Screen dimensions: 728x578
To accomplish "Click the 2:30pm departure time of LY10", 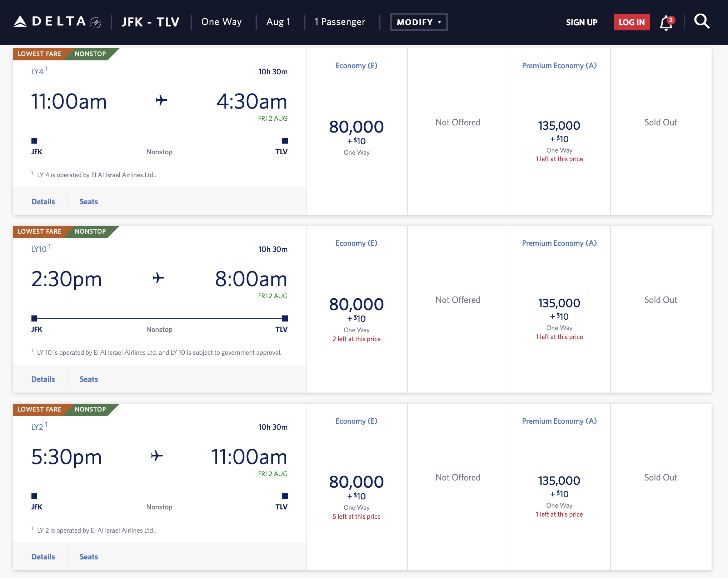I will tap(66, 279).
